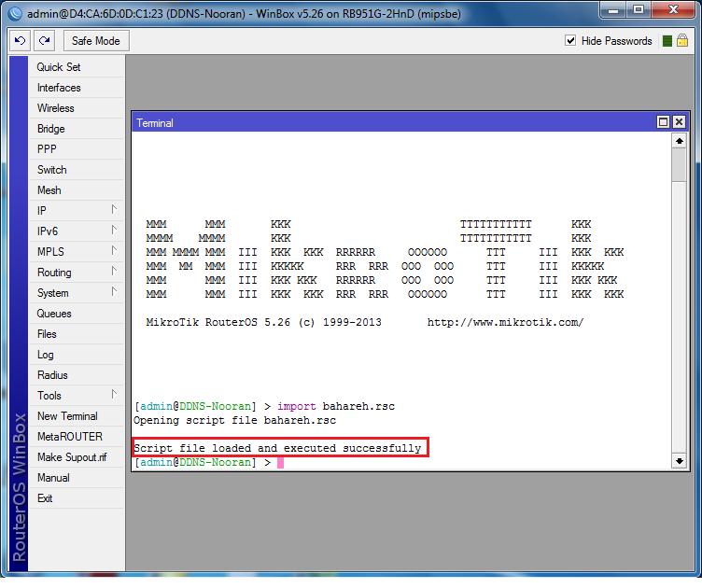The image size is (702, 588).
Task: Expand the IP submenu
Action: click(x=77, y=211)
